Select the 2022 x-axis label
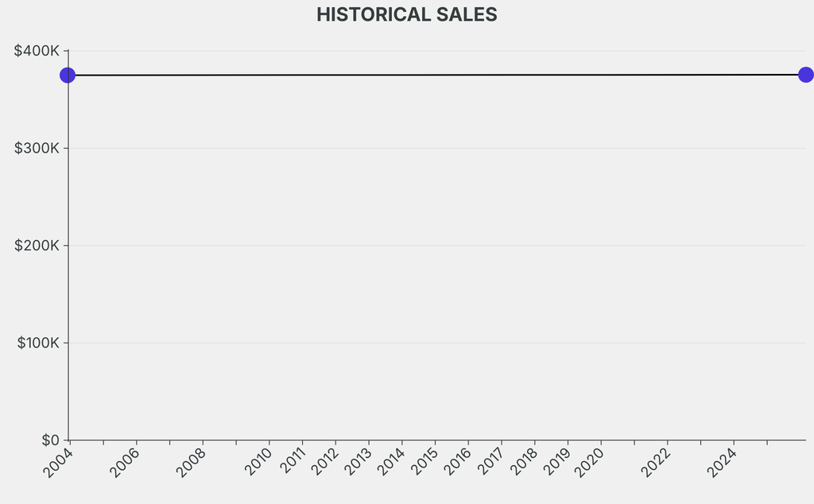Screen dimensions: 814x504 point(655,463)
